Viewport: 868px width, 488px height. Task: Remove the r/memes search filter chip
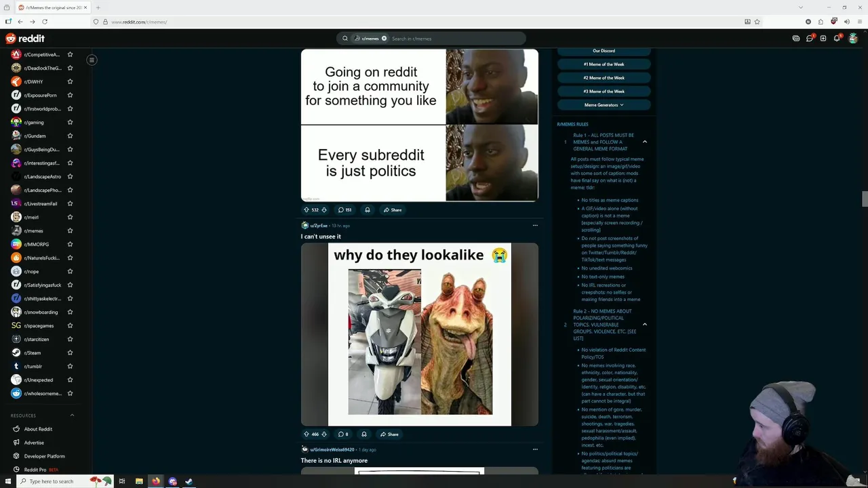pos(384,39)
